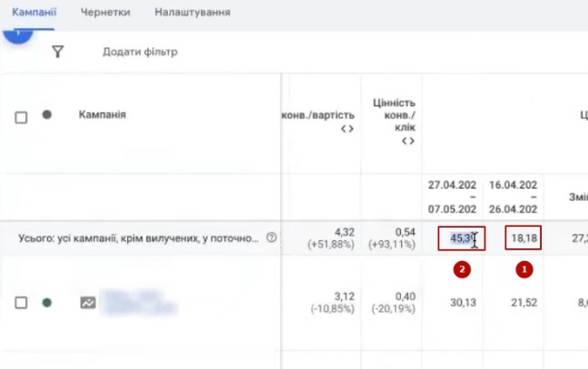The image size is (588, 369).
Task: Click the Додати фільтр field
Action: [140, 53]
